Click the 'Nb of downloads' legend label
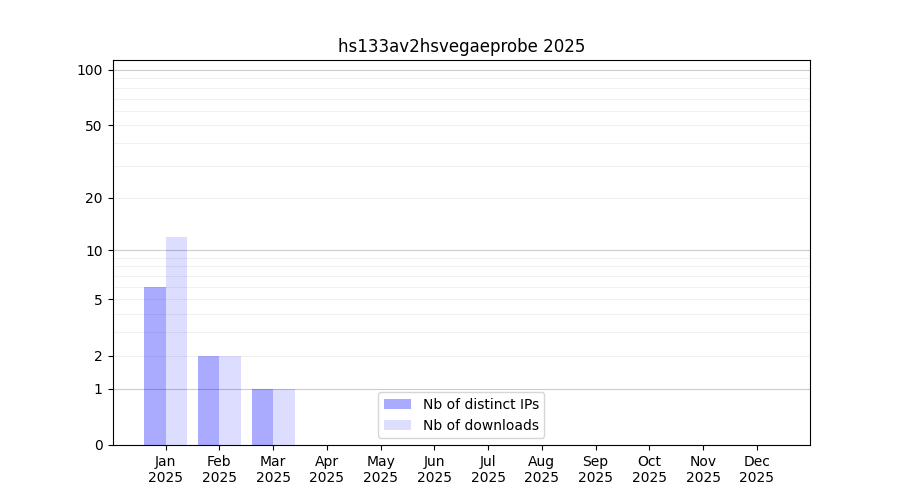 (480, 425)
